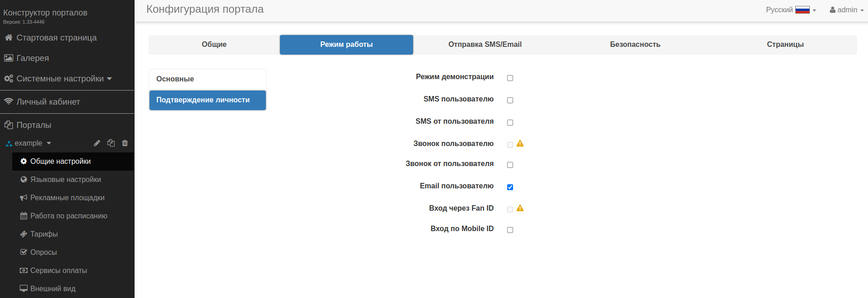Switch to the Безопасность tab

click(635, 45)
